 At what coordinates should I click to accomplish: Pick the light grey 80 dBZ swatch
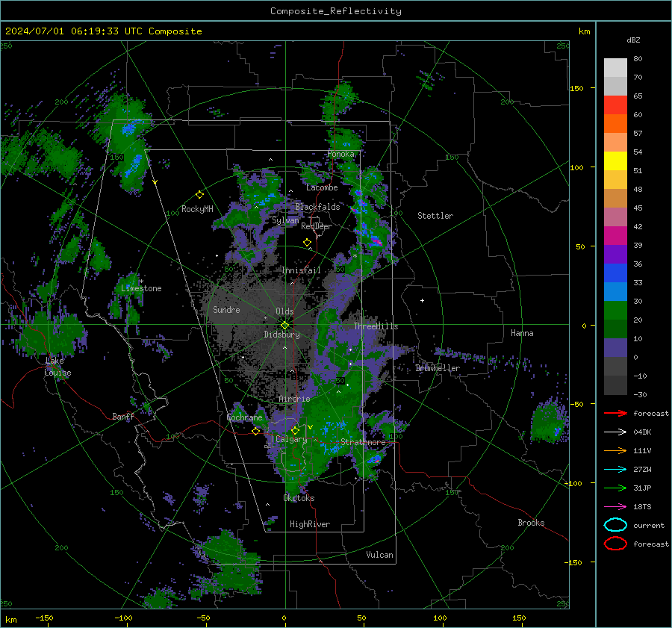click(x=615, y=68)
